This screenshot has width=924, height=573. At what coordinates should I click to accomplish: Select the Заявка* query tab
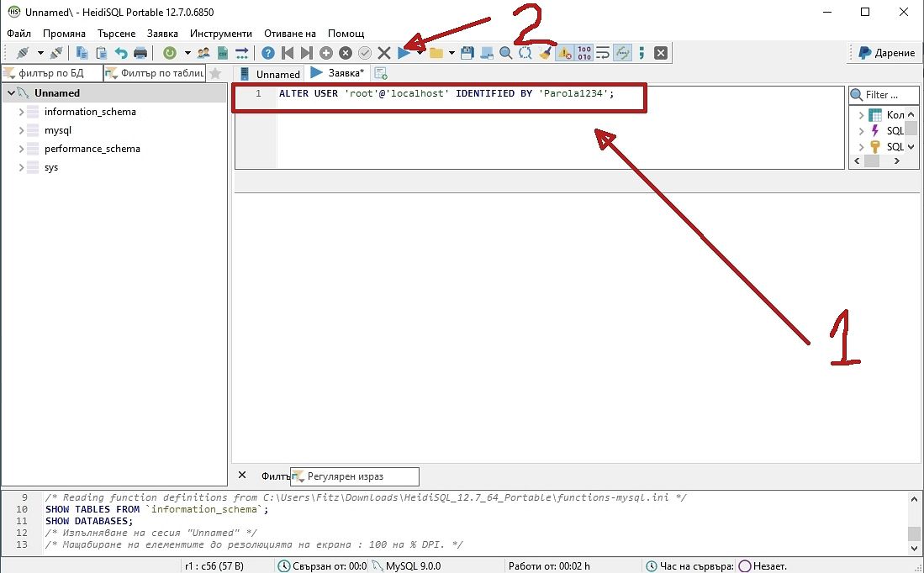point(338,73)
